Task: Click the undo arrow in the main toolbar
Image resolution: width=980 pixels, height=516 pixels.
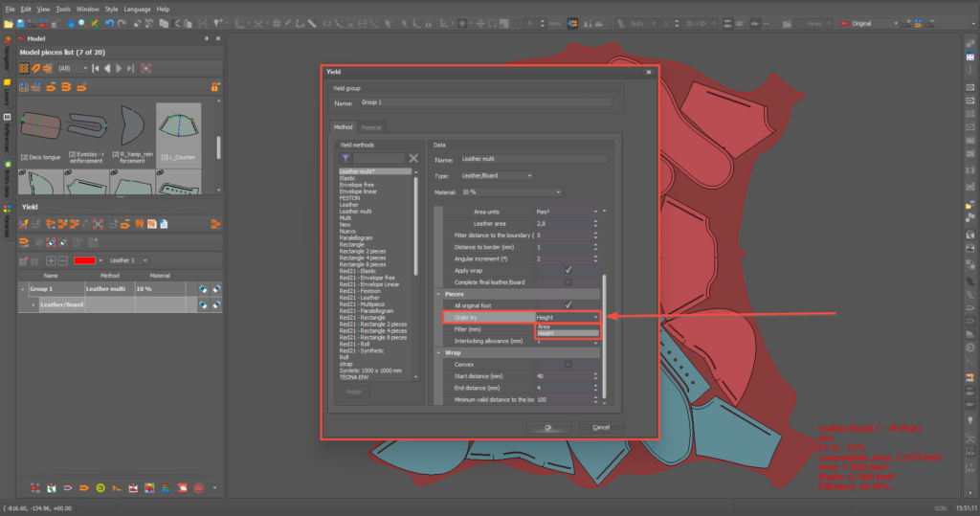Action: pyautogui.click(x=109, y=23)
